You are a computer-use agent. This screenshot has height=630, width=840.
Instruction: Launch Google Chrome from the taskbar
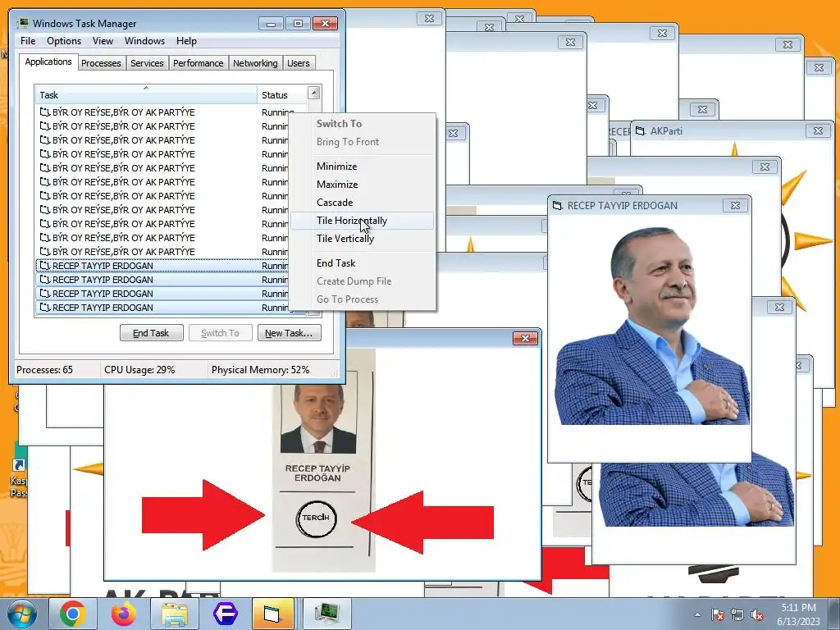pyautogui.click(x=72, y=614)
